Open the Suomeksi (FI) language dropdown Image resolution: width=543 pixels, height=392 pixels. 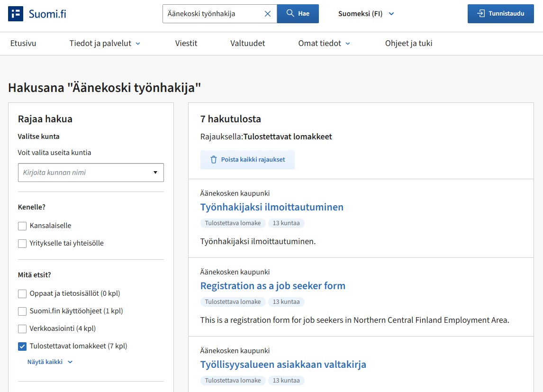click(366, 14)
